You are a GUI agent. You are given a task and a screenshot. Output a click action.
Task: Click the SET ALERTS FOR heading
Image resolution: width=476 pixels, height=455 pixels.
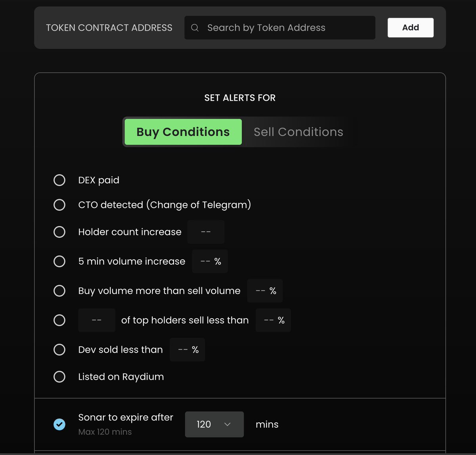(x=240, y=98)
